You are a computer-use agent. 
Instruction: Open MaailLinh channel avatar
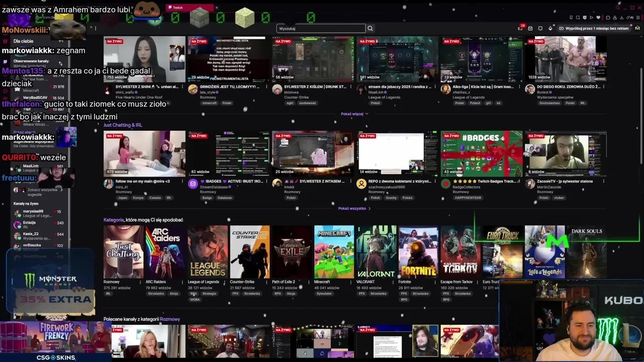click(361, 89)
